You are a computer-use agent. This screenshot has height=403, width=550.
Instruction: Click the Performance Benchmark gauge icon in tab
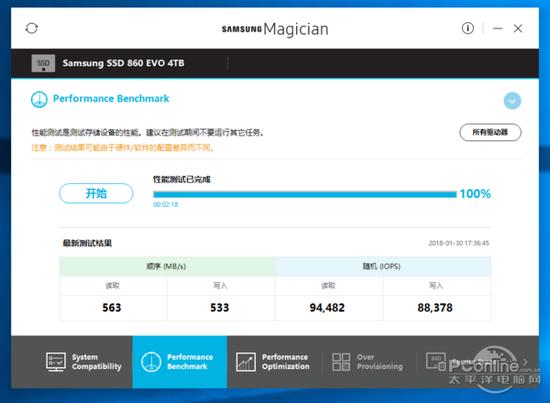tap(151, 362)
